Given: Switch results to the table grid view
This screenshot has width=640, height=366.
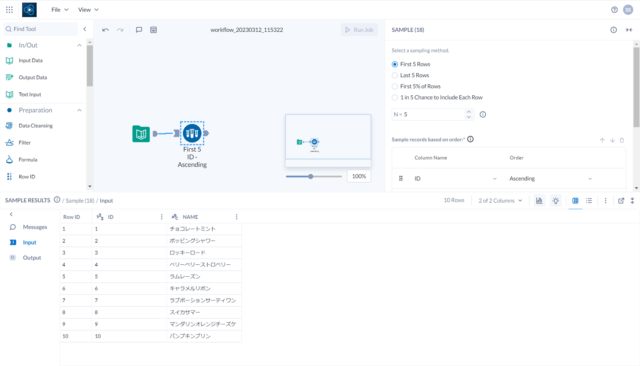Looking at the screenshot, I should point(575,200).
